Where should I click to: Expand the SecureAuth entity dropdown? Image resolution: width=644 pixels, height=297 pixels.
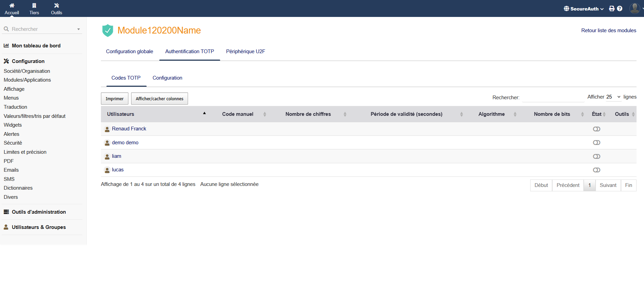583,9
